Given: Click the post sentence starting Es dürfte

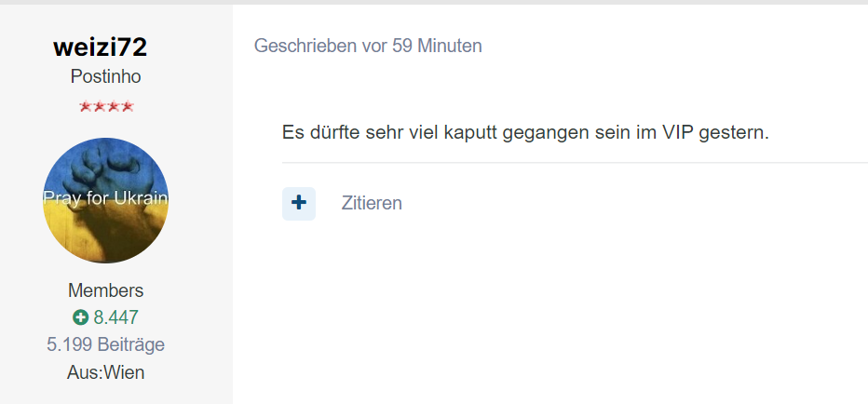Looking at the screenshot, I should coord(526,134).
